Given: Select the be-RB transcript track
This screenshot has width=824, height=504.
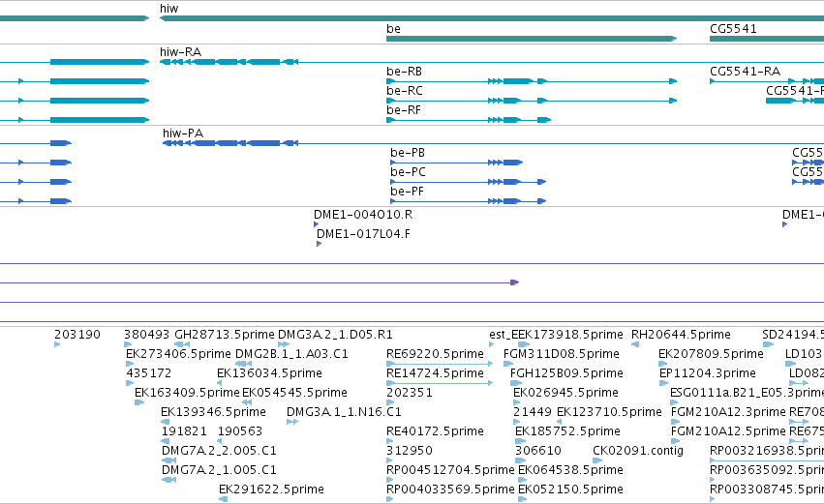Looking at the screenshot, I should point(532,81).
